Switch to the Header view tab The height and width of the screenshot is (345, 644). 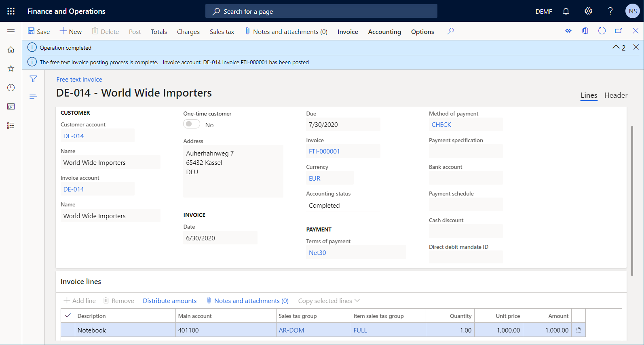[616, 95]
